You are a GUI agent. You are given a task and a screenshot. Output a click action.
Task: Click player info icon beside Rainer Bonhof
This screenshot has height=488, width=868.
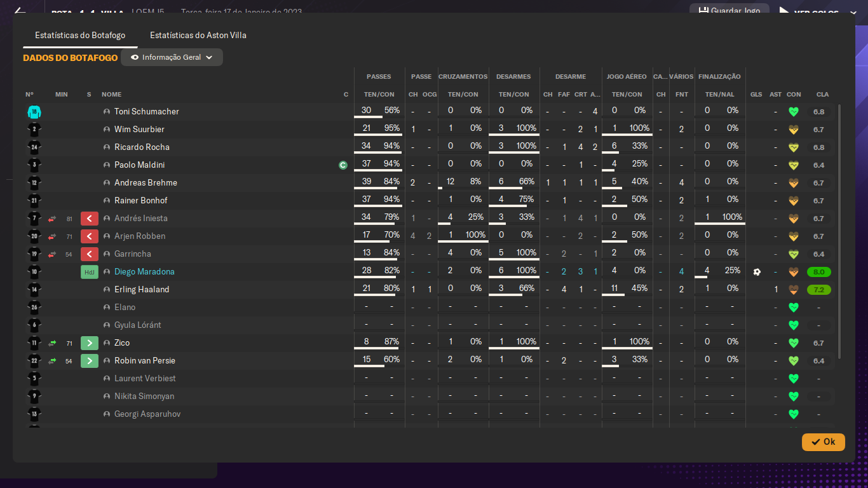point(107,201)
